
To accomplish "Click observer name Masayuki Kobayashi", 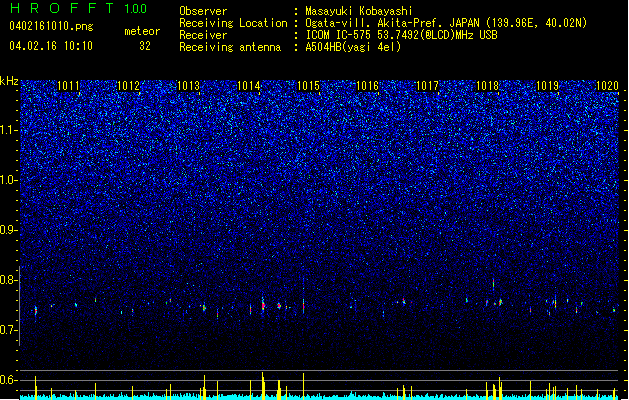I will [359, 11].
